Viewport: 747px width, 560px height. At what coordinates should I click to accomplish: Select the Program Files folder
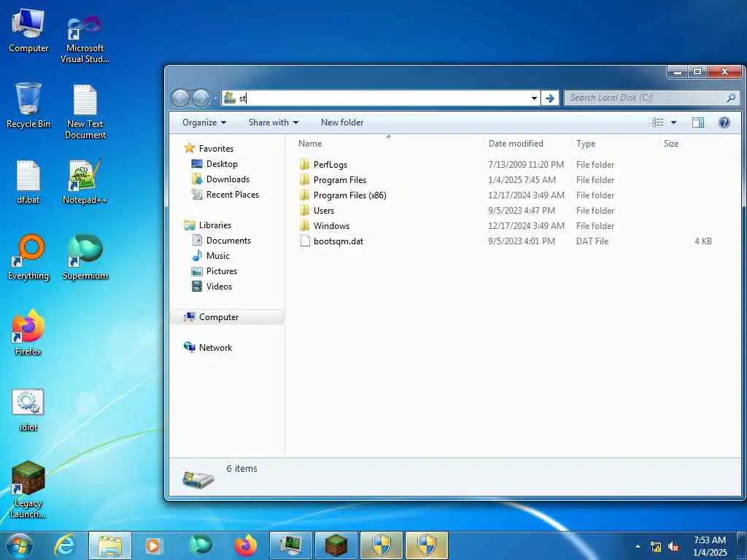[x=333, y=179]
